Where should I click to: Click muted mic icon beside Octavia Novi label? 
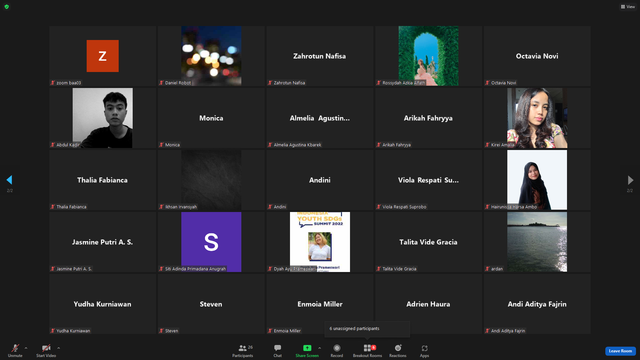(487, 83)
